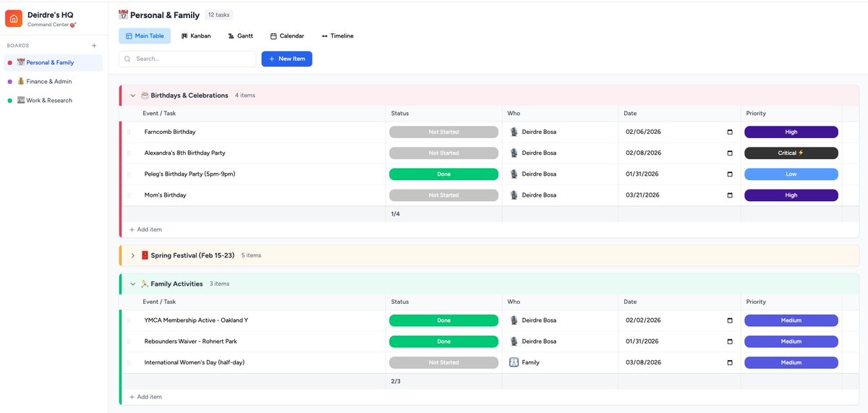Collapse the Birthdays & Celebrations group
Image resolution: width=868 pixels, height=413 pixels.
click(x=133, y=95)
